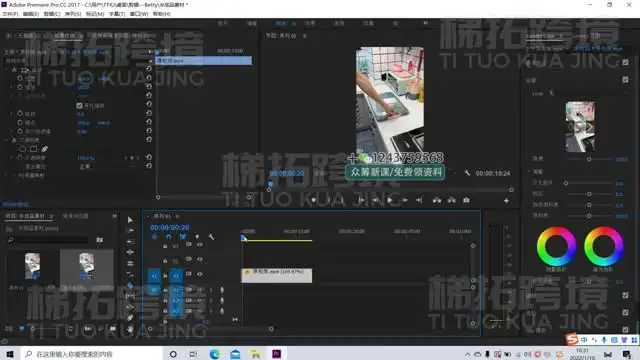The image size is (640, 360).
Task: Open the sequence tab panel menu
Action: pyautogui.click(x=178, y=216)
